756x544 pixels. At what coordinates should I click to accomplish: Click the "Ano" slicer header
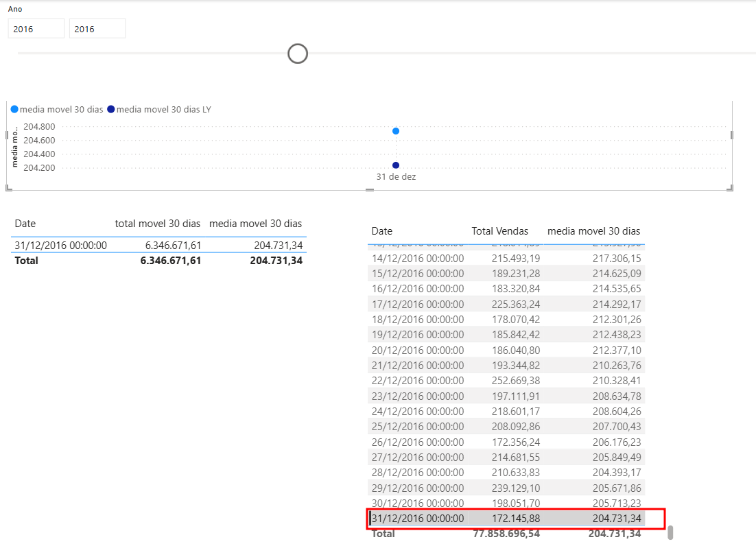15,9
